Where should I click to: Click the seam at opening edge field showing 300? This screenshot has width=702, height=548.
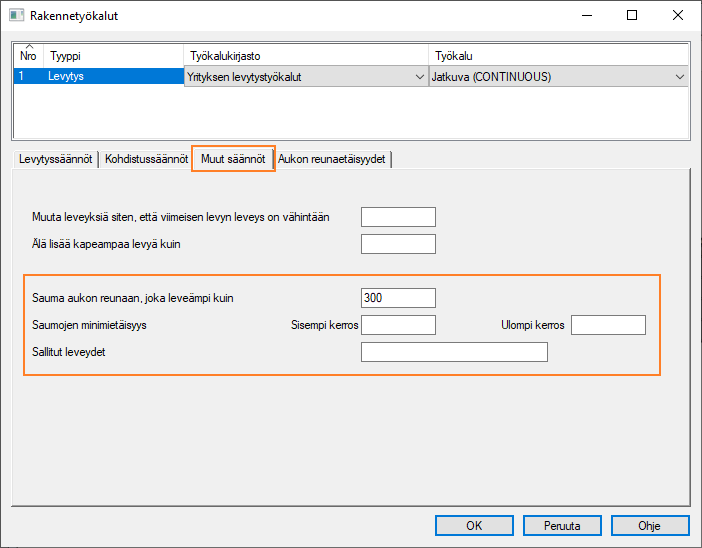pos(398,298)
